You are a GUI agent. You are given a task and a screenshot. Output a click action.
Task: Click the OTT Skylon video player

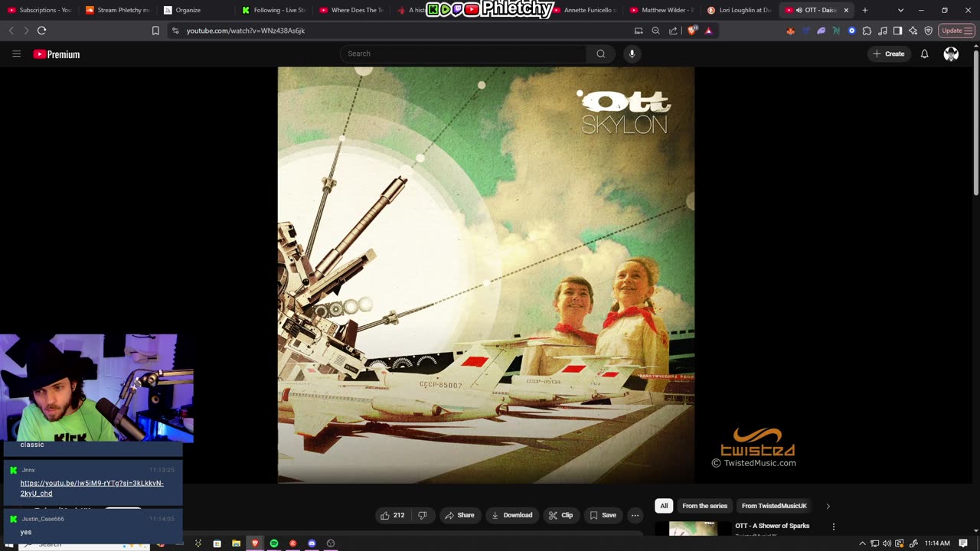coord(486,275)
